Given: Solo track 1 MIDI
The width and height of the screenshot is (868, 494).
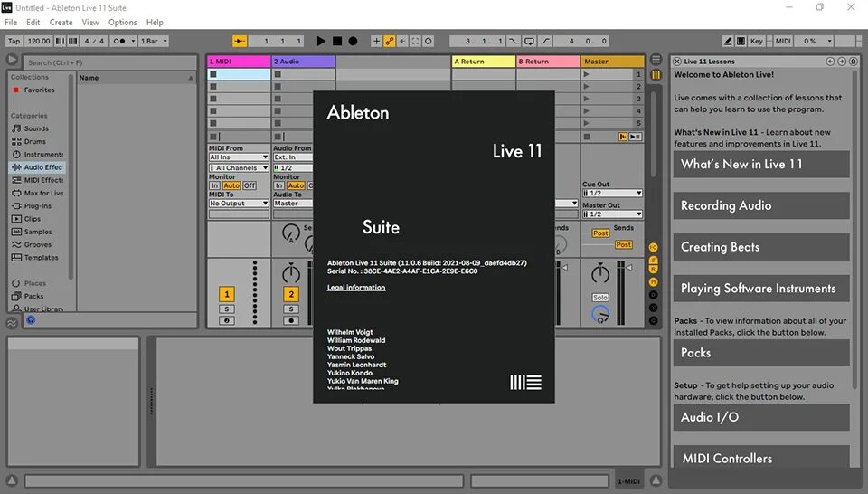Looking at the screenshot, I should [x=227, y=309].
